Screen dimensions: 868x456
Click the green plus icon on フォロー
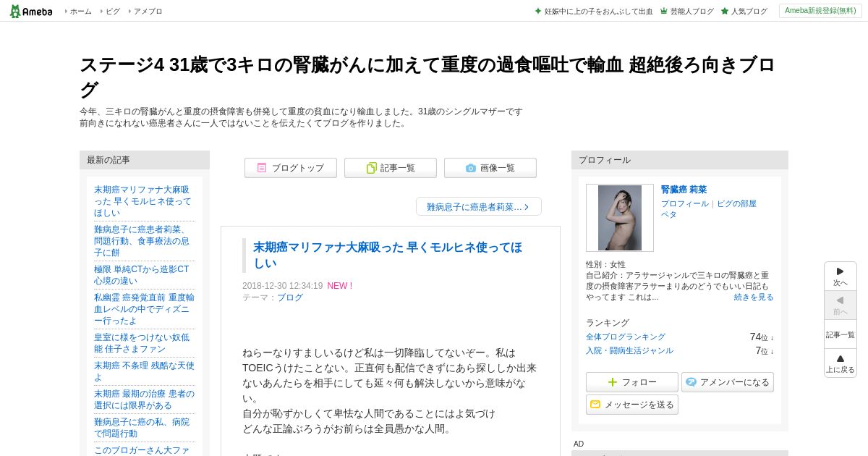pyautogui.click(x=613, y=382)
